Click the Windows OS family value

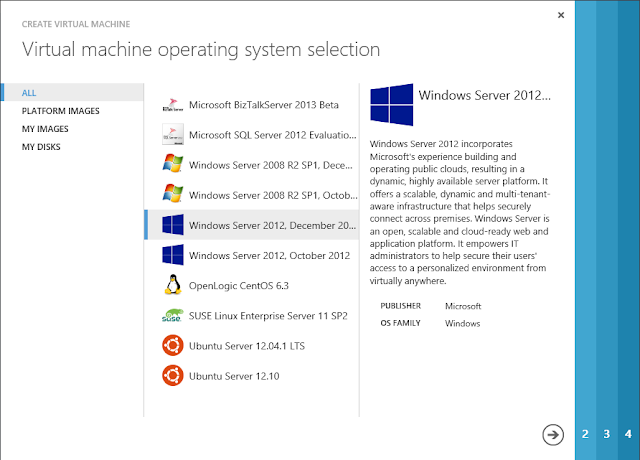click(462, 323)
